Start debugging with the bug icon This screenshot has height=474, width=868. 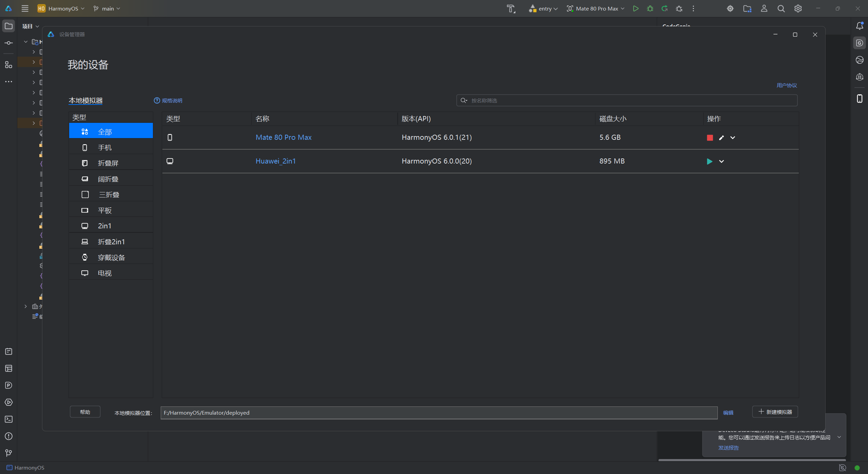(x=650, y=8)
